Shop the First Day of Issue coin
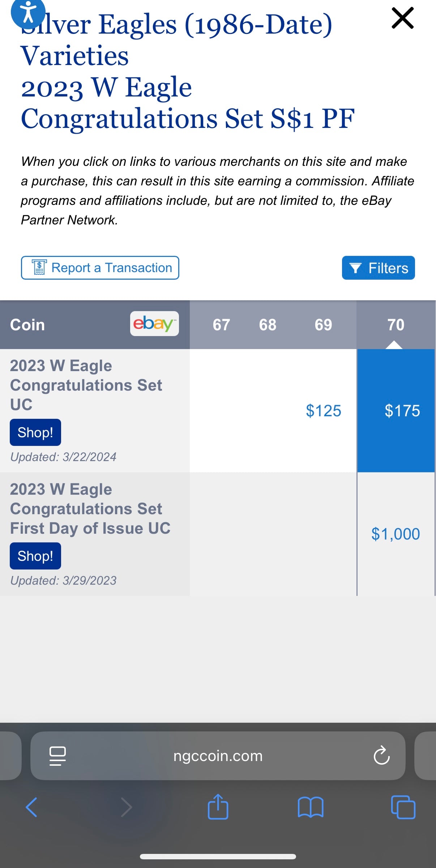The image size is (436, 868). point(35,556)
